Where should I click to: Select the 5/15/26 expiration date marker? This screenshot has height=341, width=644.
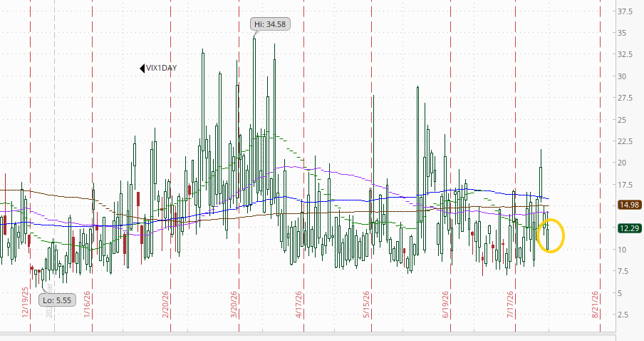click(366, 305)
